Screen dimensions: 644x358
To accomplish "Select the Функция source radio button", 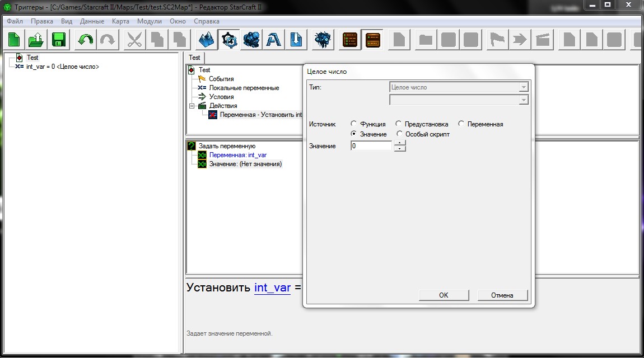I will pyautogui.click(x=353, y=124).
